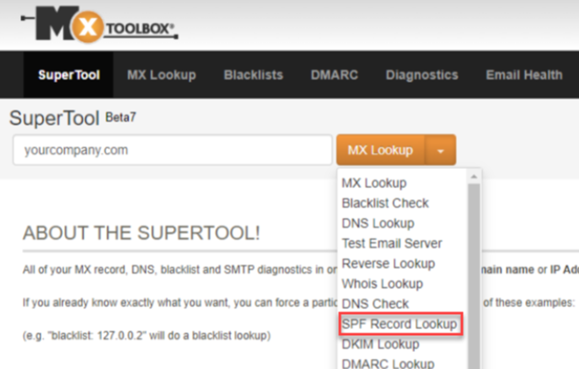Pick DNS Lookup from the list
The width and height of the screenshot is (579, 369).
pyautogui.click(x=378, y=223)
